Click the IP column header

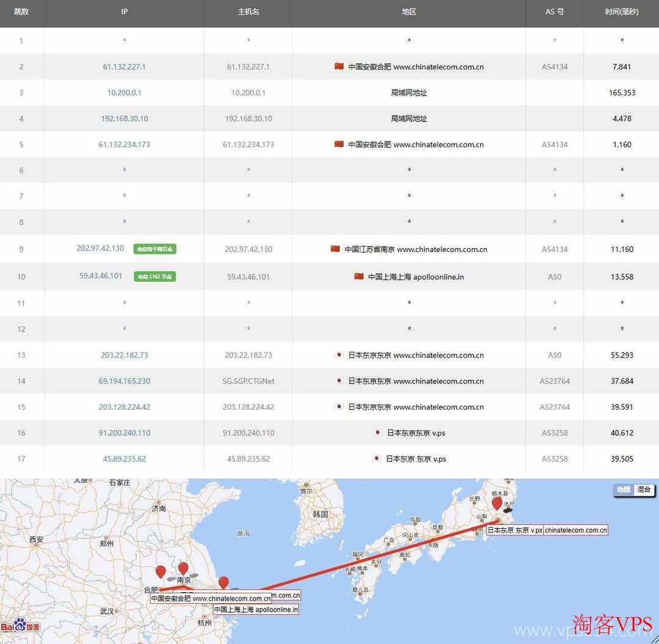click(x=124, y=12)
